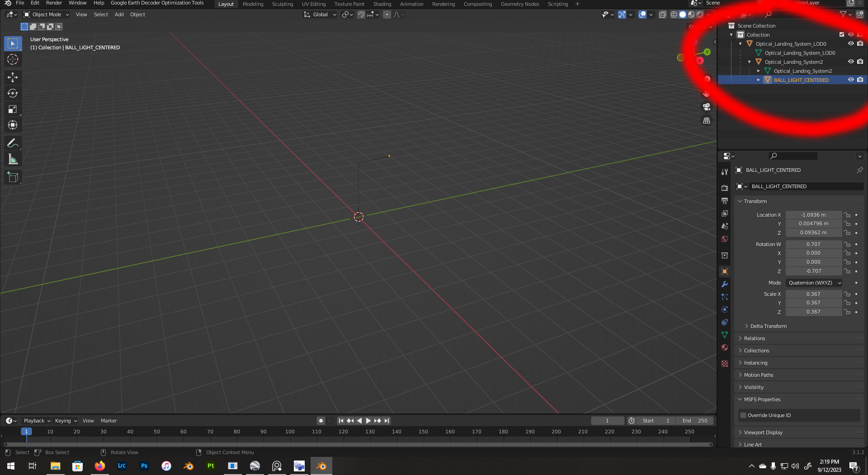Open Google Earth Decoder Optimization Tools menu
The width and height of the screenshot is (868, 475).
pos(157,3)
